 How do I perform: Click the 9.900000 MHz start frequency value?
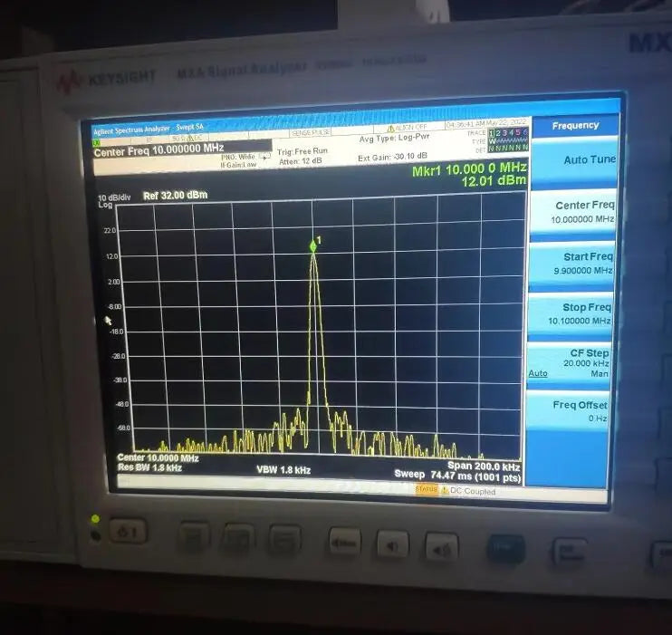point(583,271)
